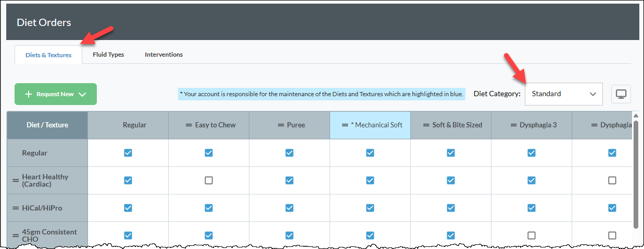Open the Interventions tab

tap(163, 55)
